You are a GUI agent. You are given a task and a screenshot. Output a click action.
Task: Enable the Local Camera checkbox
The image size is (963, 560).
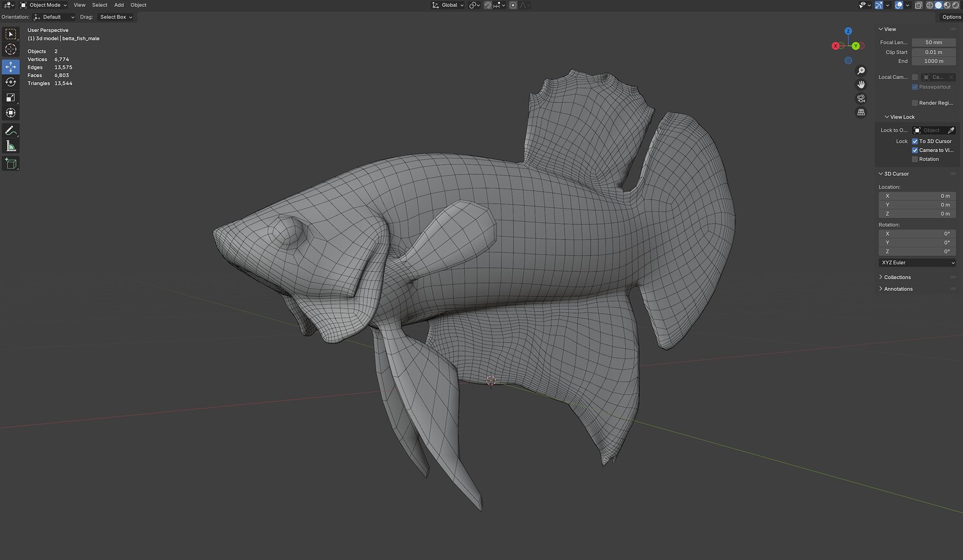915,77
